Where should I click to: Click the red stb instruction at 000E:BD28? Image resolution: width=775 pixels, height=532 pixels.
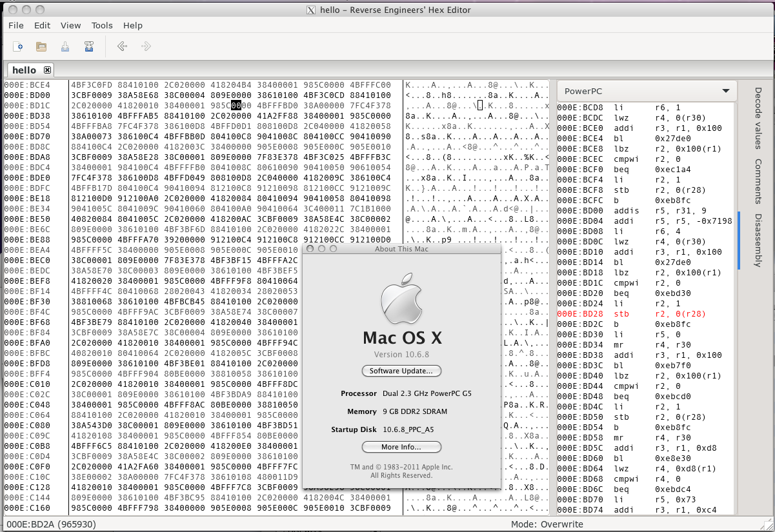point(645,314)
